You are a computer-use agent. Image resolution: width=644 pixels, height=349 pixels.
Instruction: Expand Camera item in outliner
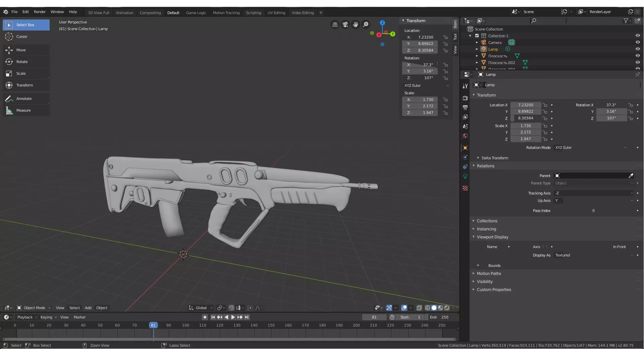(477, 43)
